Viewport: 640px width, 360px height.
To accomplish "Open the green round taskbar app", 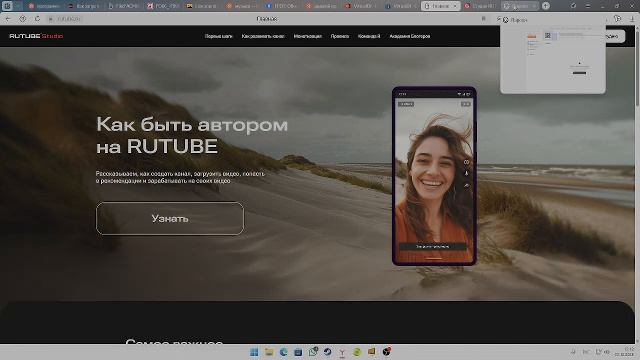I will 357,352.
